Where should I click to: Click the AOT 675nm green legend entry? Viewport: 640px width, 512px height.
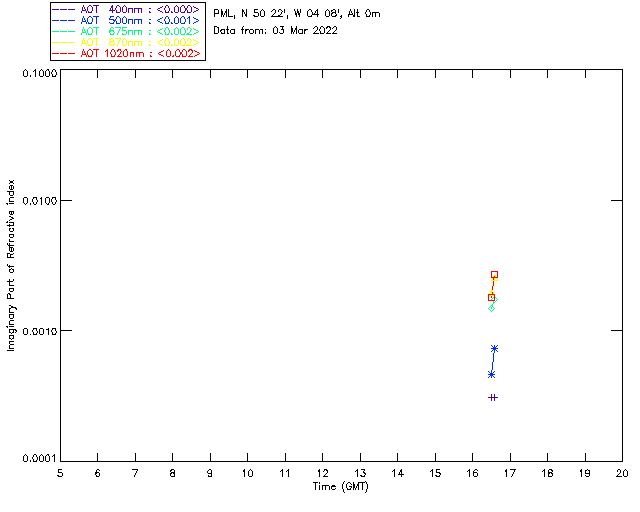pos(126,31)
